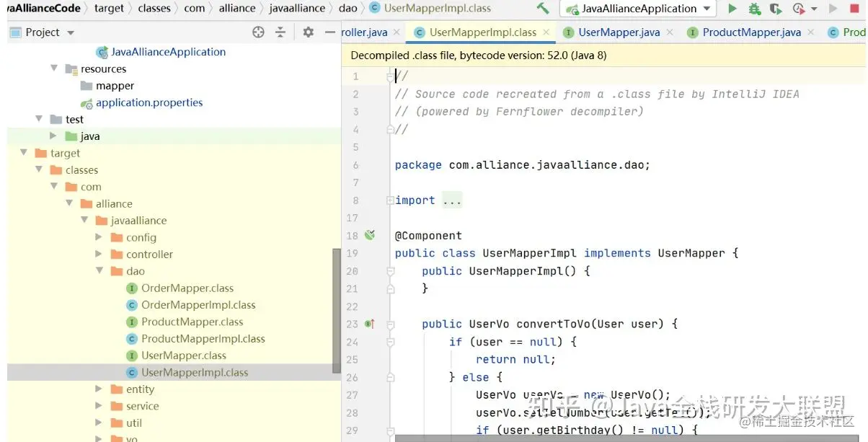
Task: Click the application.properties Spring leaf icon
Action: point(87,103)
